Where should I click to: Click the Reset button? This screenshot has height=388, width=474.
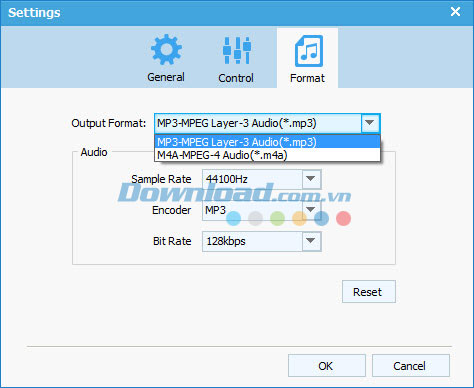(x=369, y=292)
